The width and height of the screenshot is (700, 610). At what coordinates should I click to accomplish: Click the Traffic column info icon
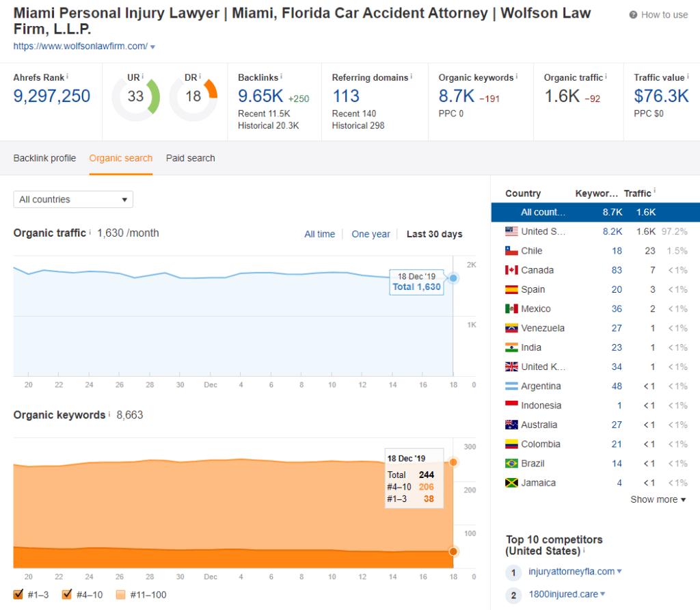coord(654,191)
